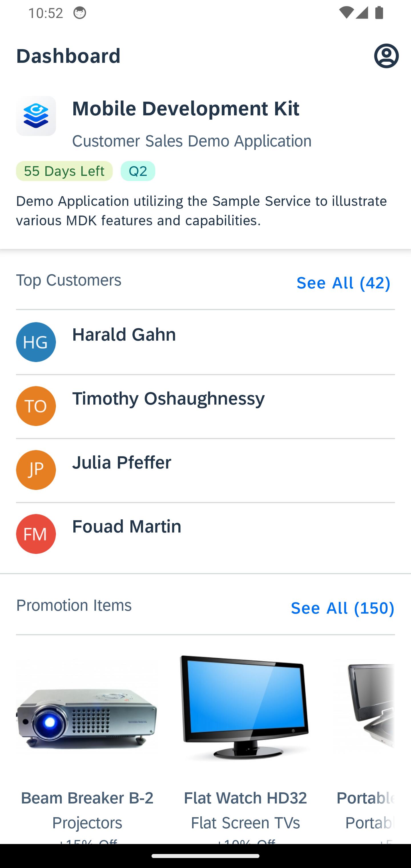The width and height of the screenshot is (411, 868).
Task: Tap Fouad Martin's FM avatar
Action: 36,534
